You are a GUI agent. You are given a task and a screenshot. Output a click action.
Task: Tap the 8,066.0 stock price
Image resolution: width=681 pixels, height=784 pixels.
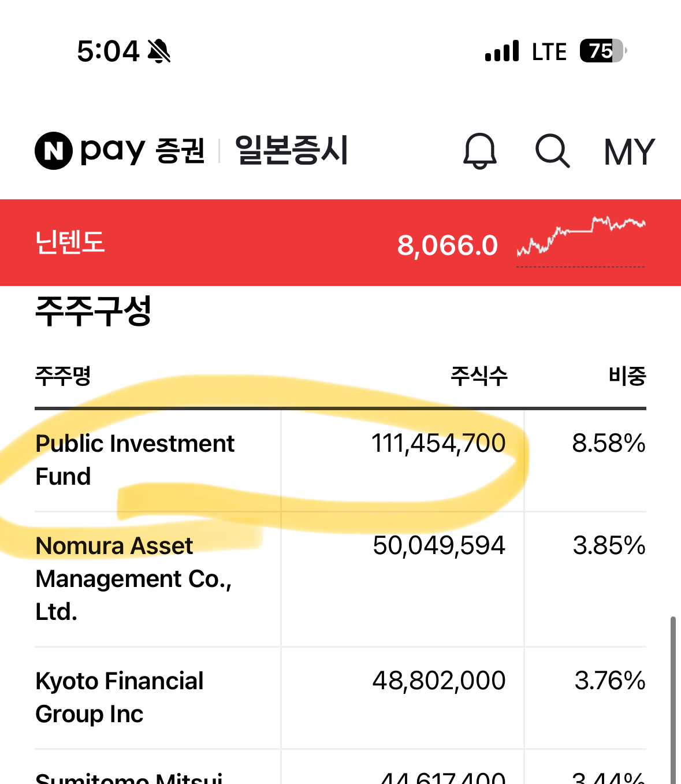[x=448, y=244]
